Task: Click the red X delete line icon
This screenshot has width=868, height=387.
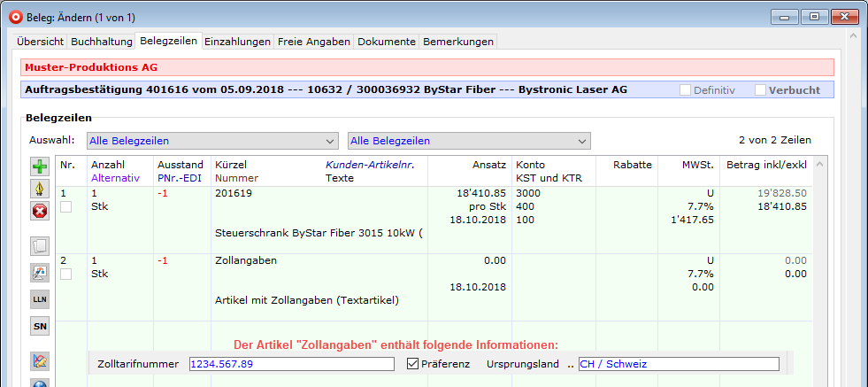Action: 40,211
